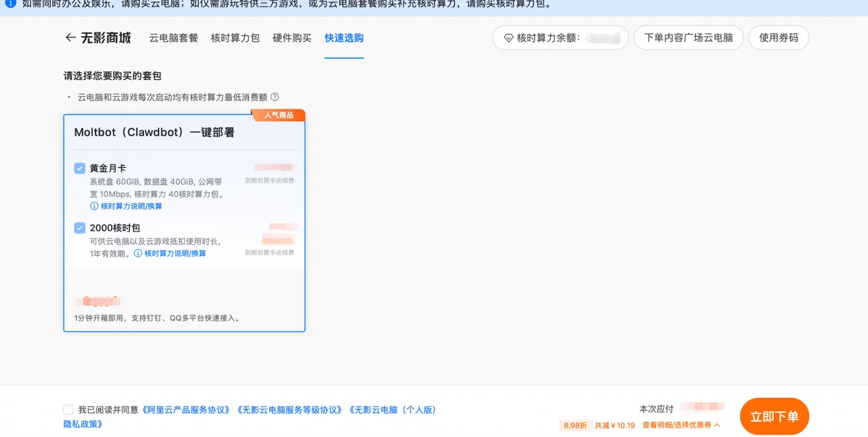This screenshot has width=868, height=437.
Task: Uncheck the 2000核时包 checkbox
Action: [79, 227]
